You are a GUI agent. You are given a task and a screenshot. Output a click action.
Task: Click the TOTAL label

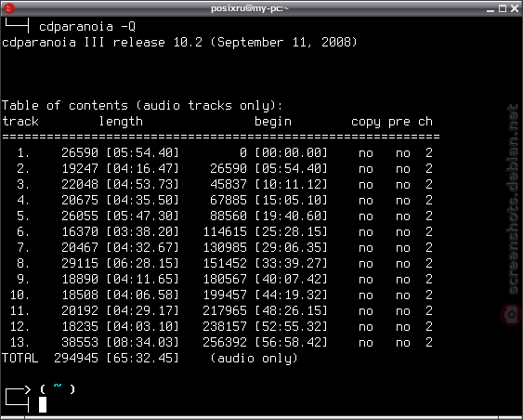tap(20, 358)
